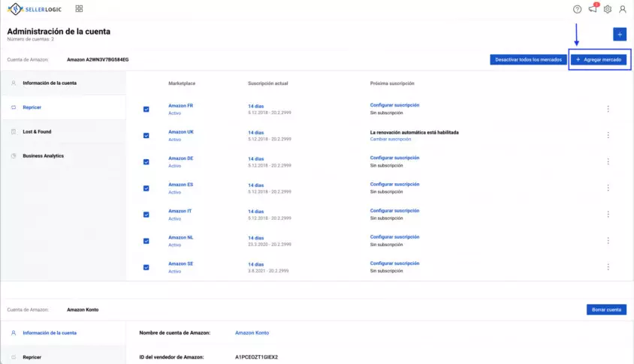Select the Business Analytics tab
This screenshot has width=634, height=364.
[x=63, y=156]
